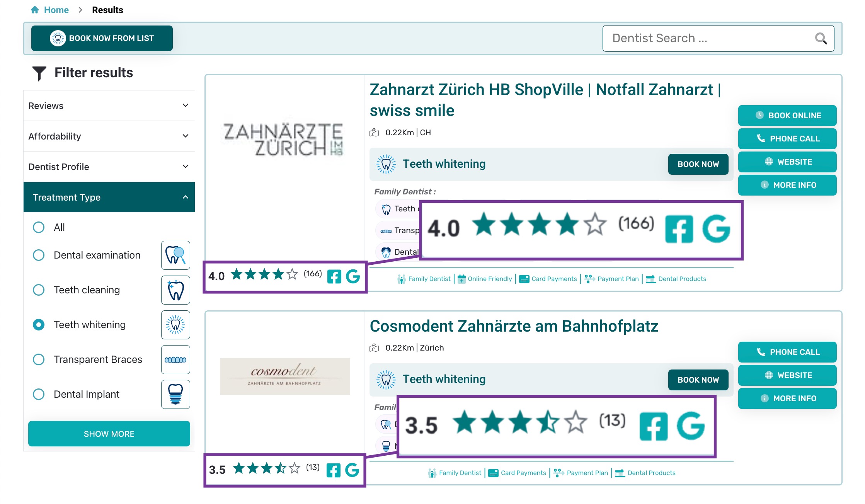Click the Card Payments tag under Zahnarzt Zürich
Image resolution: width=865 pixels, height=504 pixels.
click(x=548, y=279)
